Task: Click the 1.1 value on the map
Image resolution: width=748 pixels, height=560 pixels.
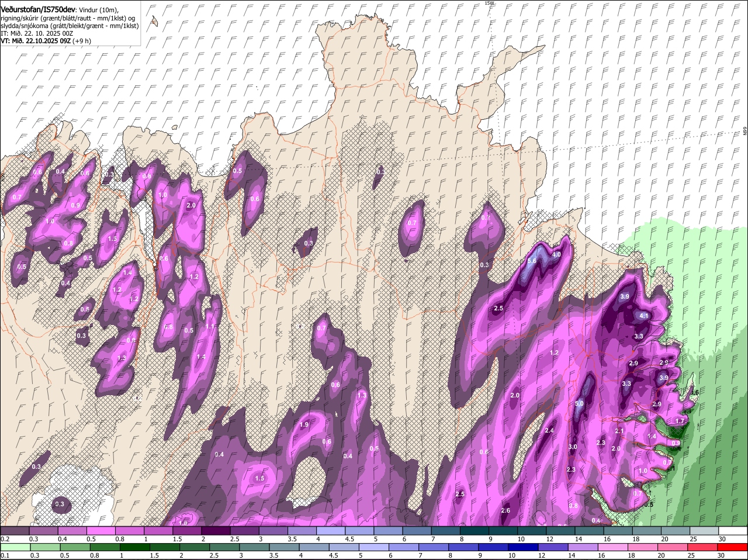Action: (x=210, y=326)
